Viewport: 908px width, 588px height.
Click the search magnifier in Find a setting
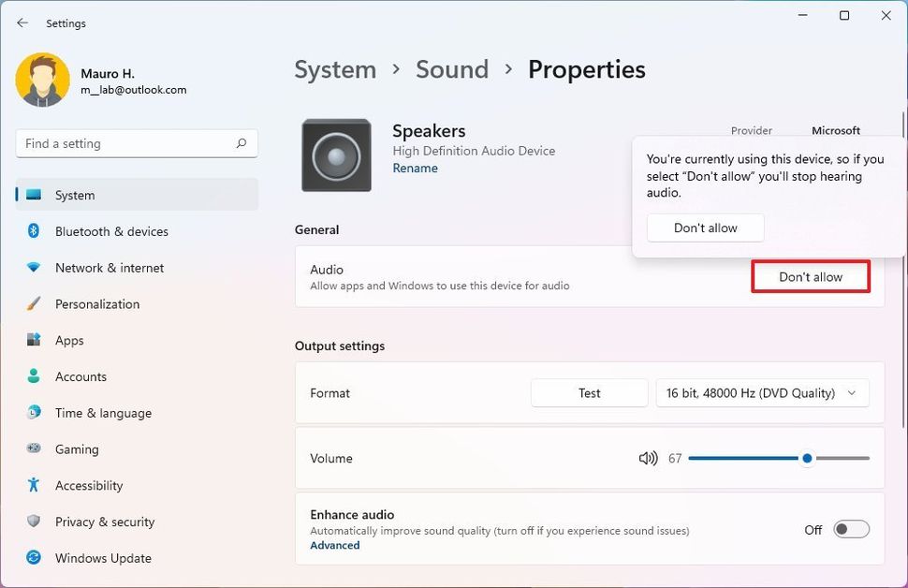[x=242, y=143]
